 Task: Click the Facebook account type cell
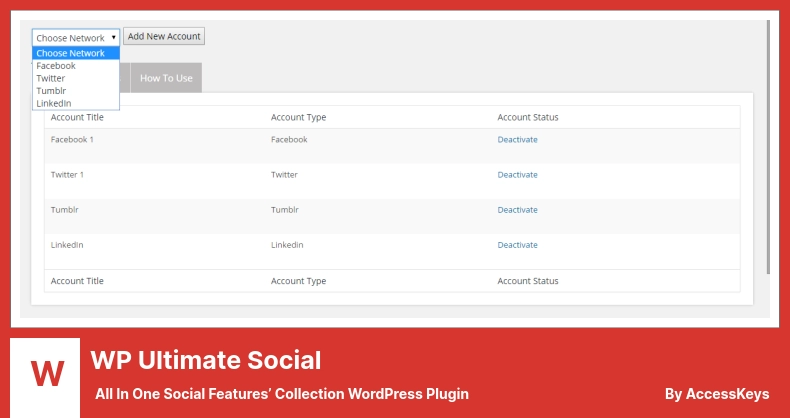[289, 140]
